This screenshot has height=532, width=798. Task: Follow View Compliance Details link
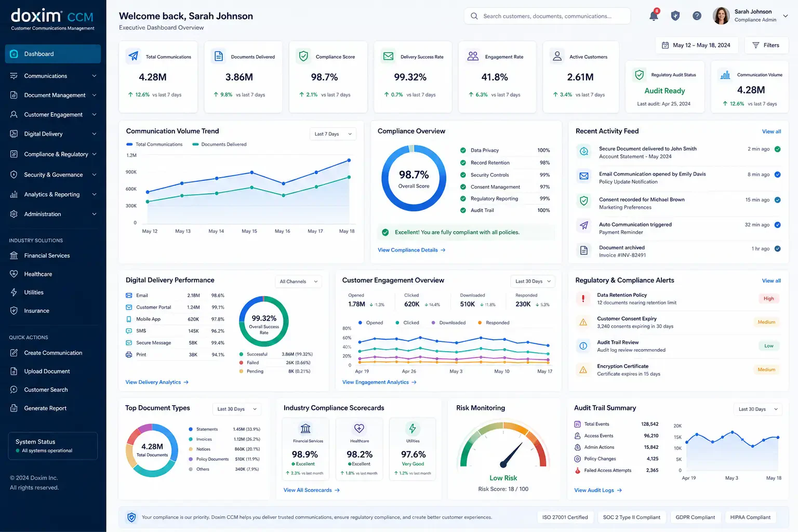coord(411,250)
